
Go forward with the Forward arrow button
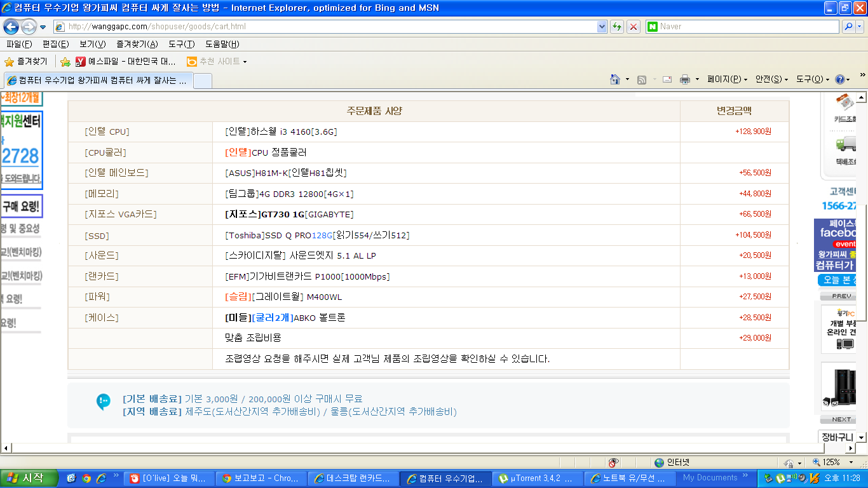tap(29, 27)
